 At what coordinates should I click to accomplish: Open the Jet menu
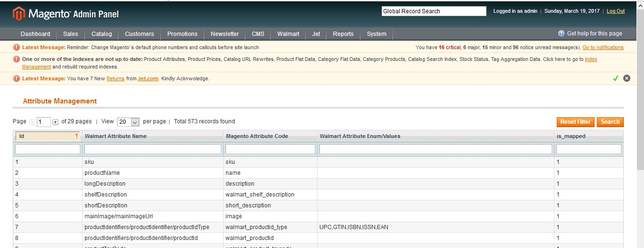click(316, 34)
